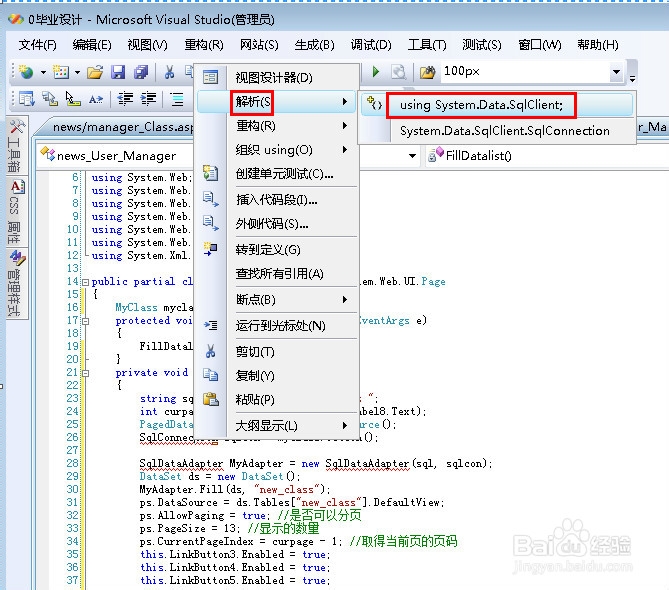Screen dimensions: 669x590
Task: Click the increase indent icon
Action: 148,99
